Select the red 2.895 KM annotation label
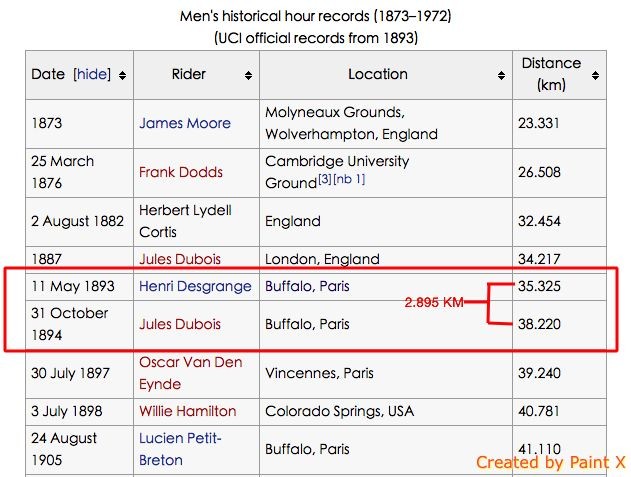Image resolution: width=631 pixels, height=477 pixels. (x=433, y=302)
